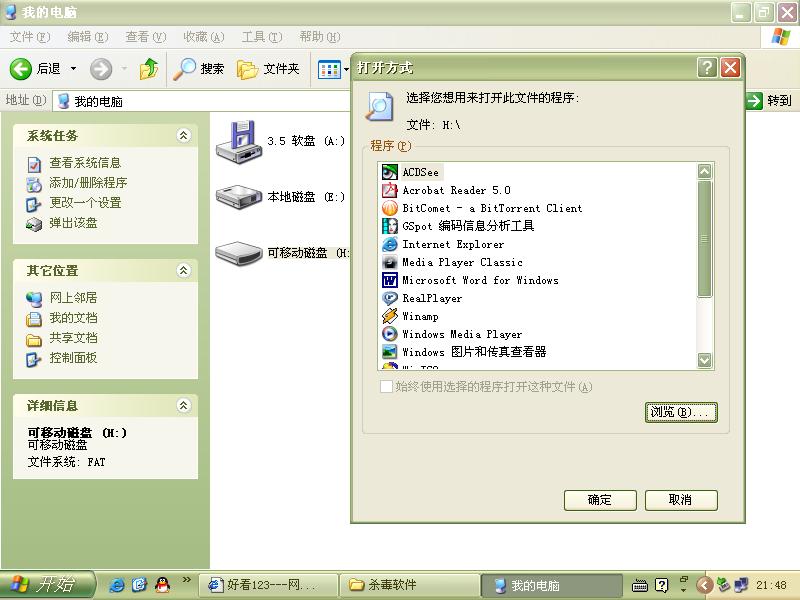Choose BitComet BitTorrent Client icon
This screenshot has width=800, height=600.
coord(389,208)
